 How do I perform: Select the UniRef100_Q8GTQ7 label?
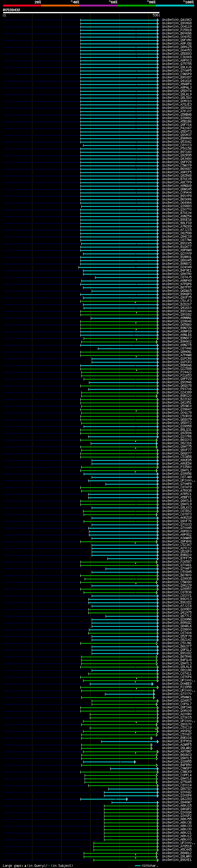(177, 789)
